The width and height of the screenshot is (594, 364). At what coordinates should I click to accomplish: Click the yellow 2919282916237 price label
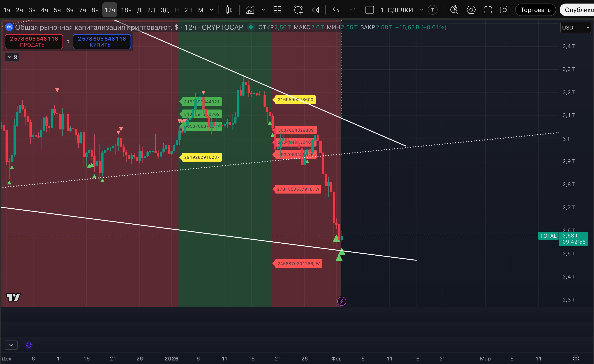(202, 157)
